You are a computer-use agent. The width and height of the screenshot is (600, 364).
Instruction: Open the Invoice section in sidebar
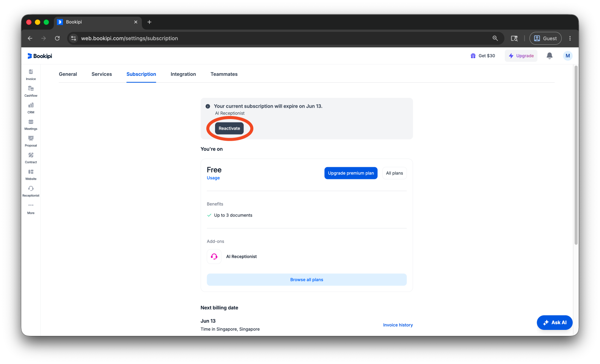31,75
